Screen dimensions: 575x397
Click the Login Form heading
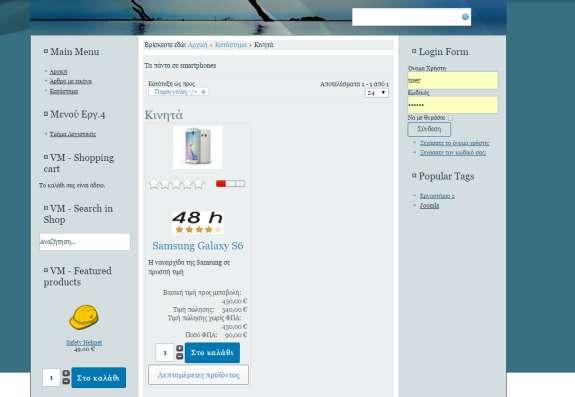[443, 52]
